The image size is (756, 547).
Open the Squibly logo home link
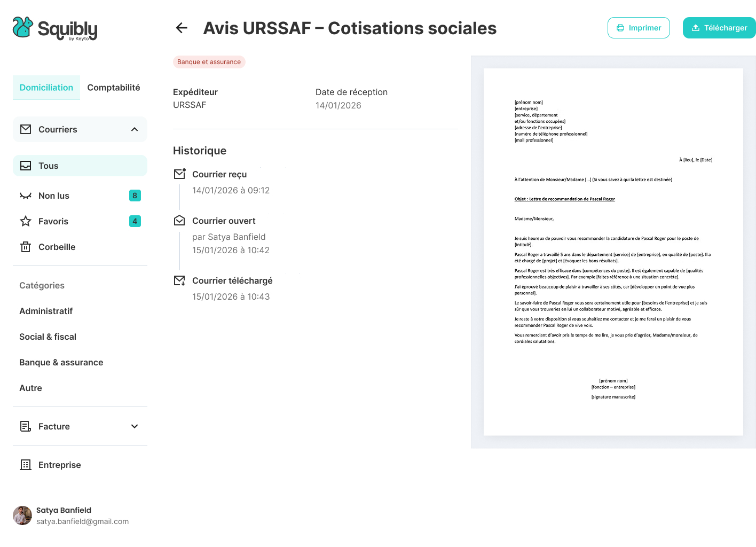pos(54,28)
